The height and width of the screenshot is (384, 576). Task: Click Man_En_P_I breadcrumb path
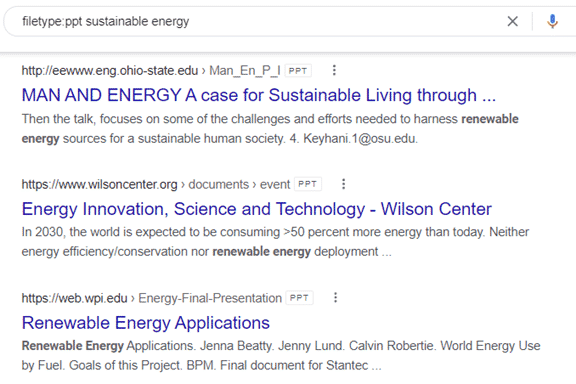(x=245, y=71)
